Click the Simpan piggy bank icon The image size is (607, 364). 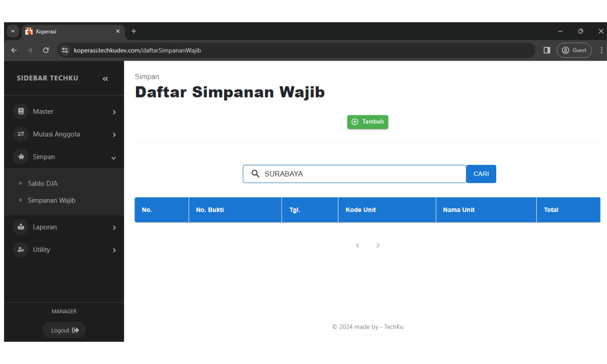[21, 157]
